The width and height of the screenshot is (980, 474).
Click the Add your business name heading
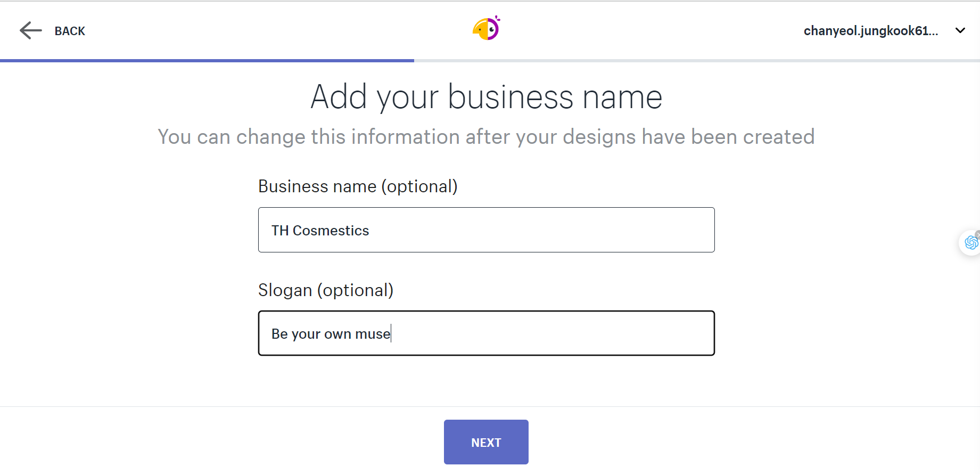point(487,97)
